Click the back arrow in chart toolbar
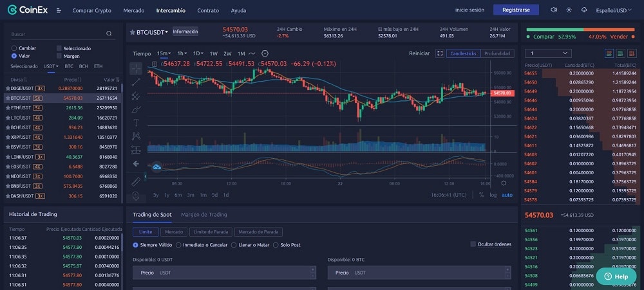644x290 pixels. (136, 164)
